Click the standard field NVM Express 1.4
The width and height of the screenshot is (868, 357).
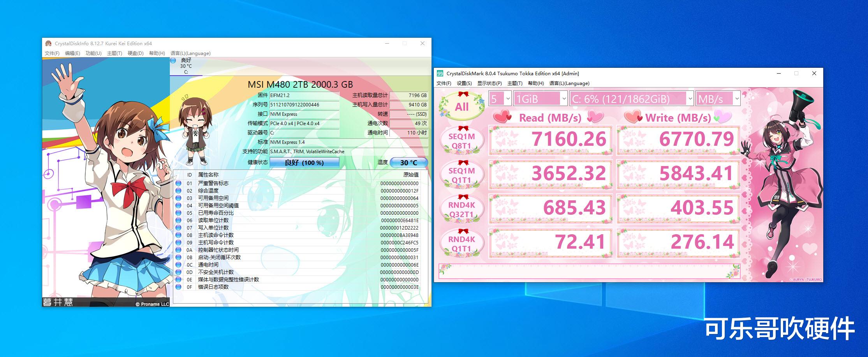(349, 142)
